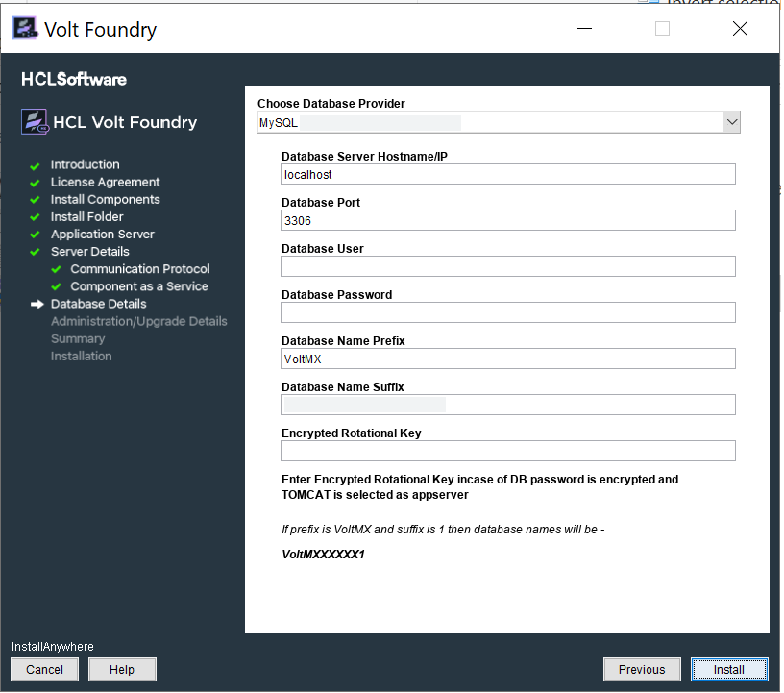Click the Database Name Suffix field

pyautogui.click(x=507, y=405)
